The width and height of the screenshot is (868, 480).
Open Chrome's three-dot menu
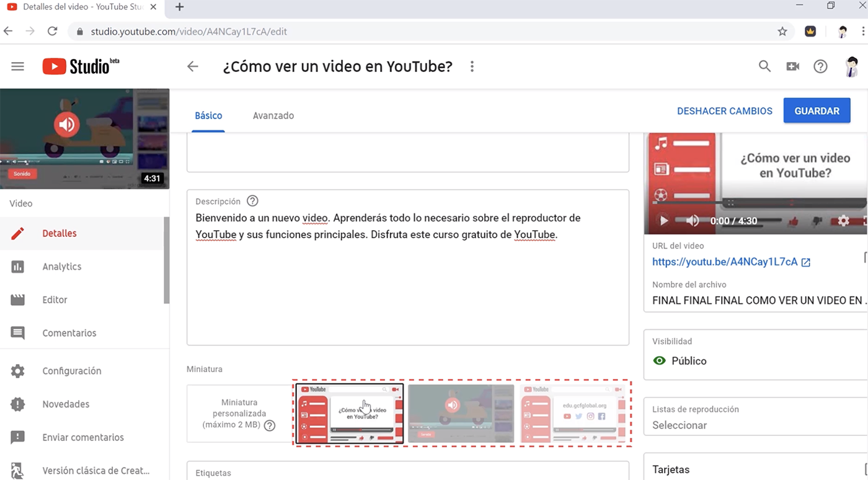click(x=862, y=31)
